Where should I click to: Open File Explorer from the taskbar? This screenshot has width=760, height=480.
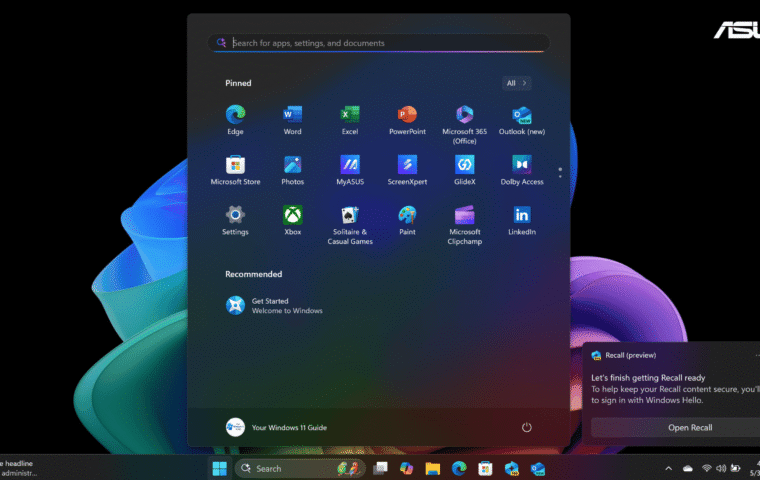tap(432, 468)
